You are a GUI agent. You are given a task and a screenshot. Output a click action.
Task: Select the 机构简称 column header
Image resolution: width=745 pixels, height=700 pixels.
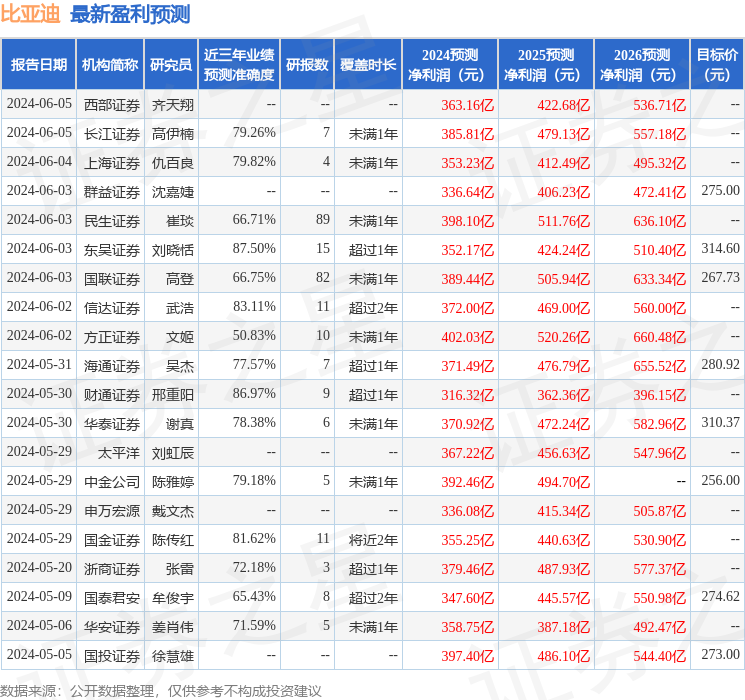[110, 65]
